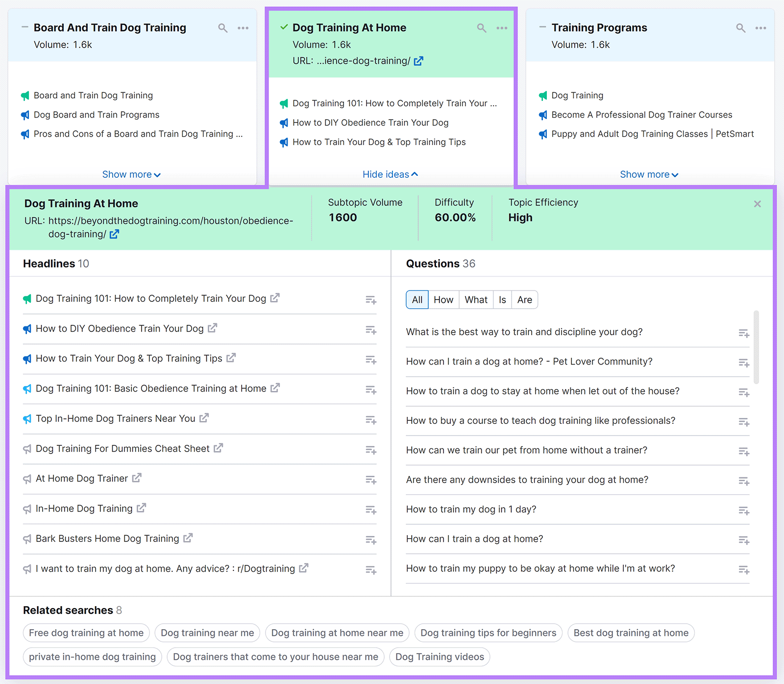Add "How to train my dog in 1 day?" to list
Screen dimensions: 784x684
tap(744, 511)
